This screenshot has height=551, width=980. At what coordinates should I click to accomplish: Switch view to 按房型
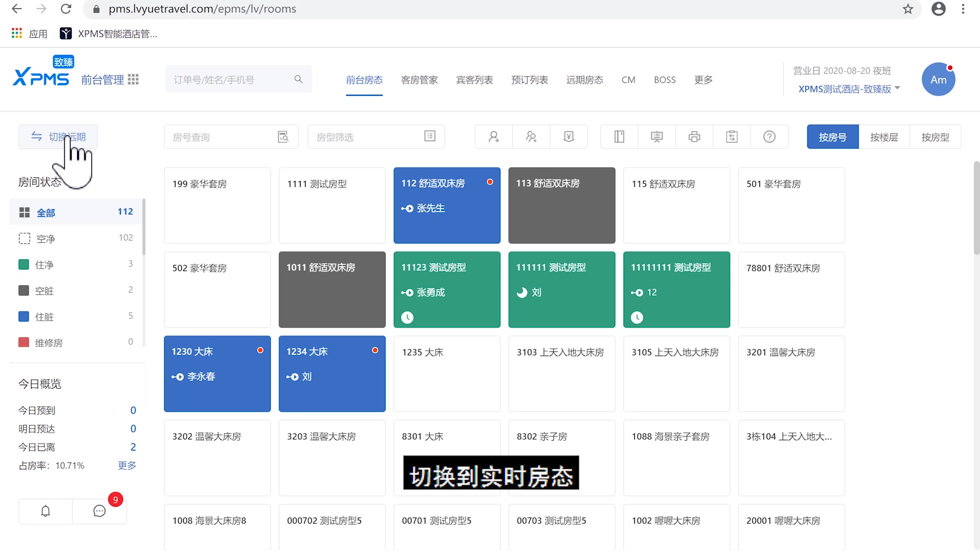click(x=935, y=137)
